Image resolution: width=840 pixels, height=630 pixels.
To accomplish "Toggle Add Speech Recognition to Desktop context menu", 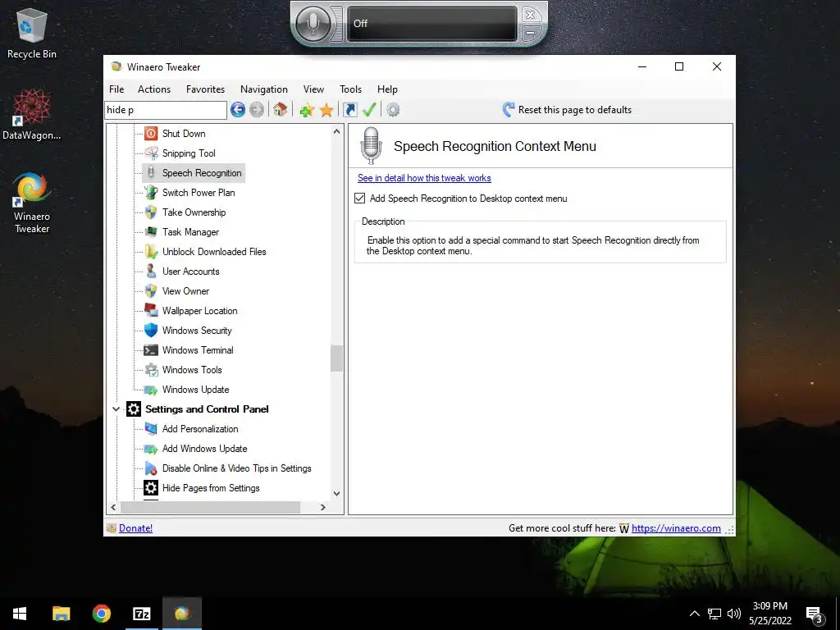I will 359,199.
